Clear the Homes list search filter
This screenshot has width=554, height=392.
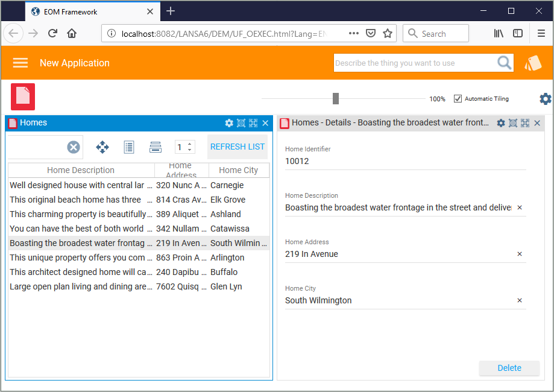73,147
